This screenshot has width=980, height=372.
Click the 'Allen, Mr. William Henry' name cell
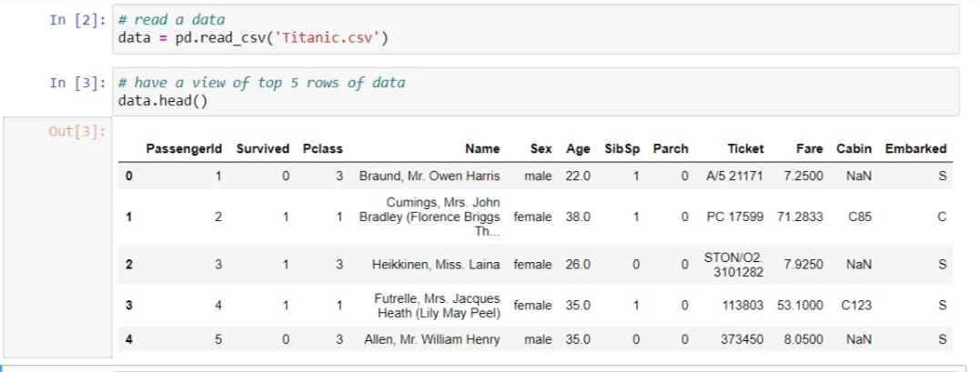tap(431, 340)
